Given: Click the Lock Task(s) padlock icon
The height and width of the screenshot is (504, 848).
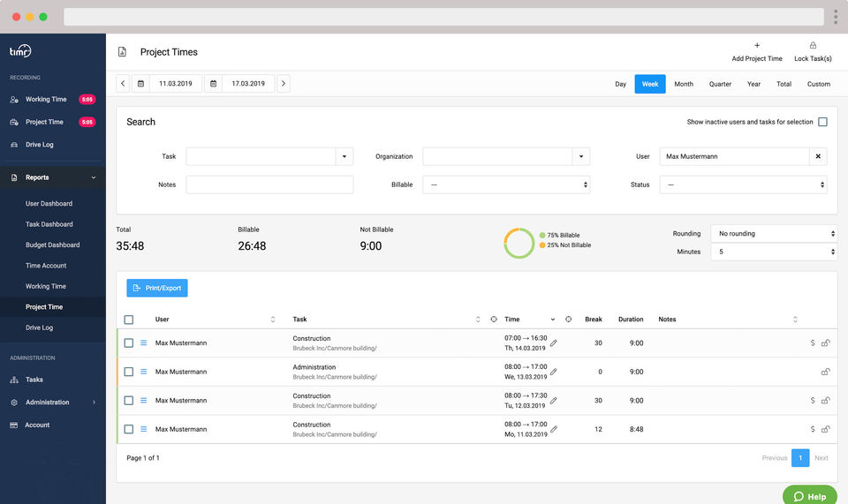Looking at the screenshot, I should pyautogui.click(x=813, y=46).
